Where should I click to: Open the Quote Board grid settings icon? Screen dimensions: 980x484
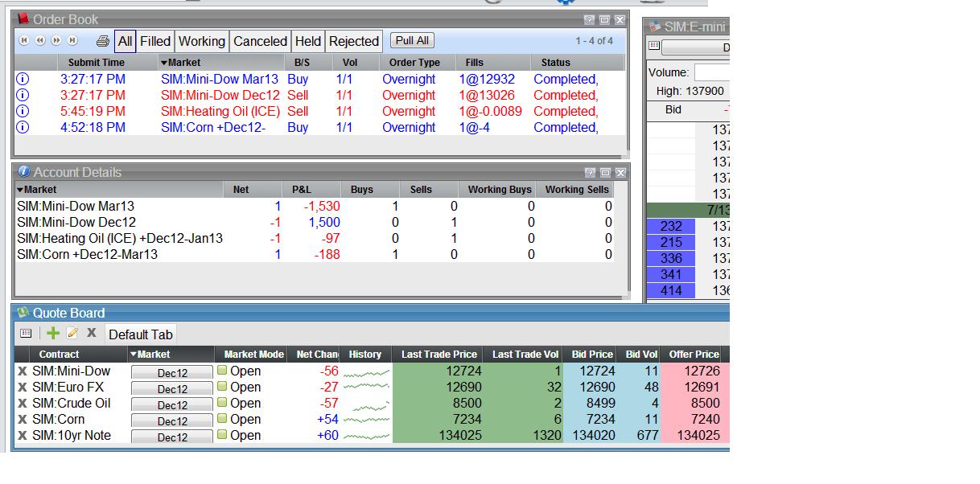click(x=26, y=333)
